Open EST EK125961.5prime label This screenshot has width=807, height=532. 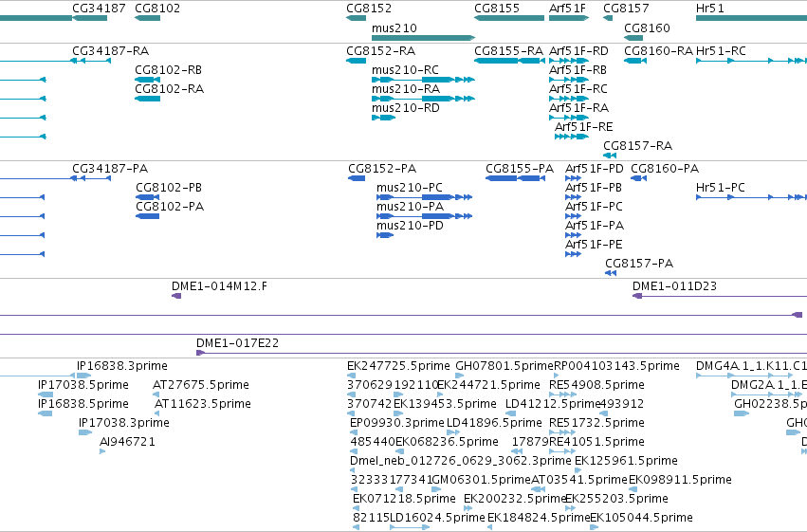pos(627,462)
